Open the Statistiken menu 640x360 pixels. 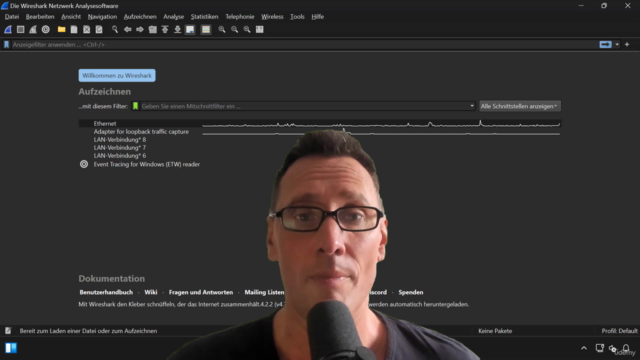click(204, 17)
